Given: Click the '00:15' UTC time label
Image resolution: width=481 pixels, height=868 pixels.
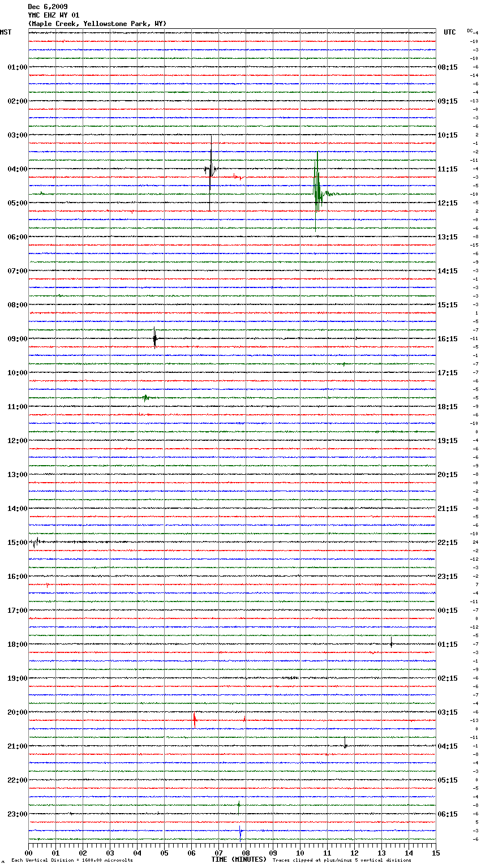Looking at the screenshot, I should [448, 611].
